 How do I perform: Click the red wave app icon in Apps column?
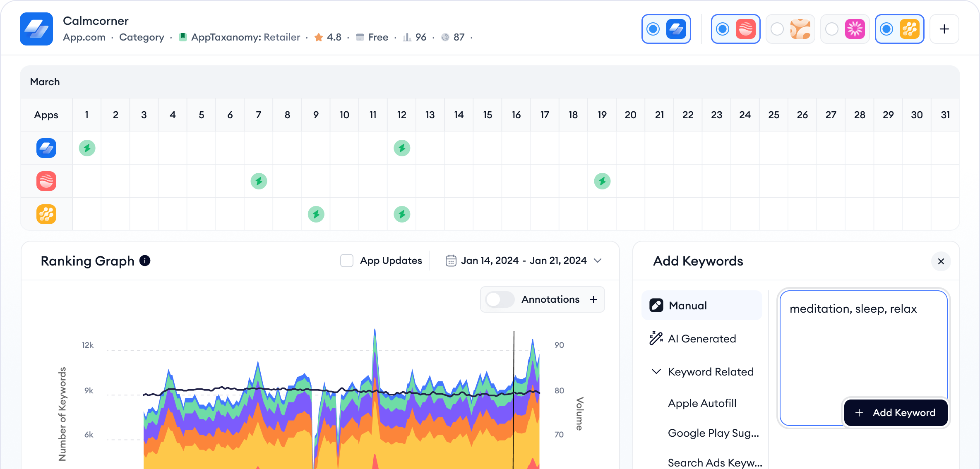46,181
